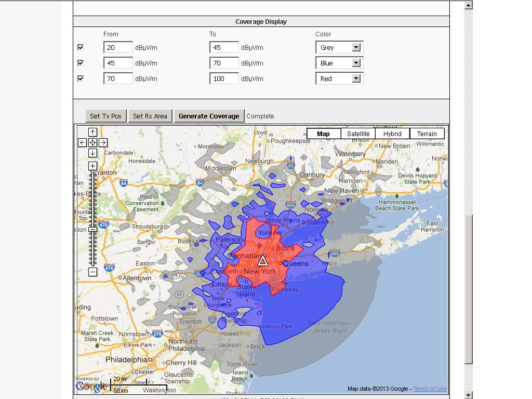Click the From field containing 20
This screenshot has height=399, width=532.
[118, 47]
